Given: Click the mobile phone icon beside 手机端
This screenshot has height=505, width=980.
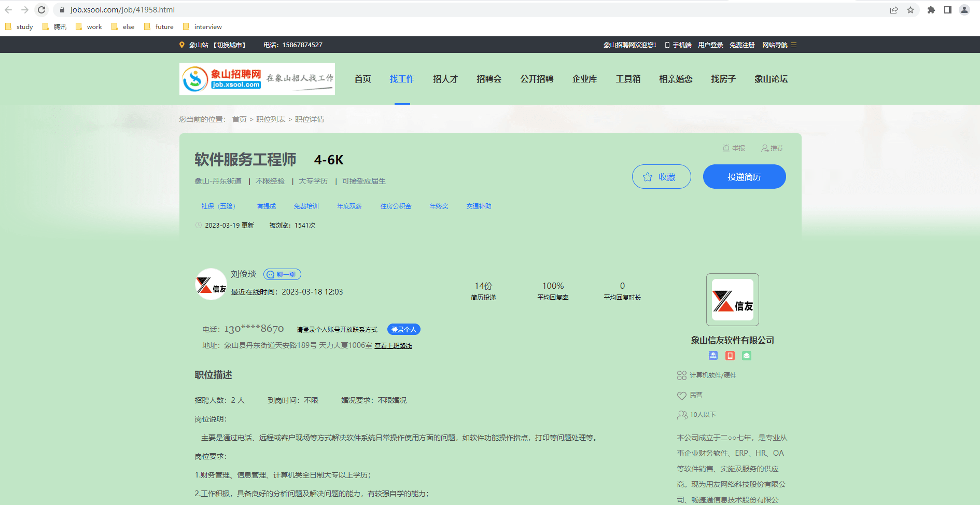Looking at the screenshot, I should point(667,45).
